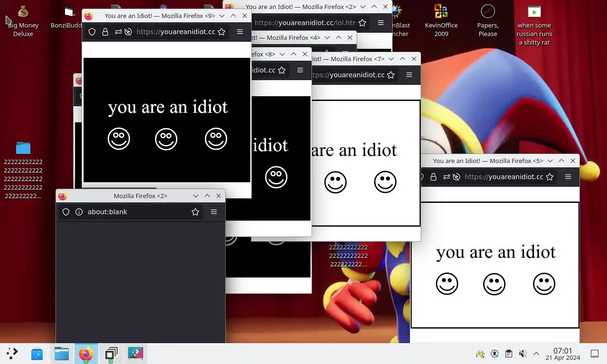
Task: Click autoplay-blocked icon in Firefox <9> address bar
Action: click(x=128, y=32)
